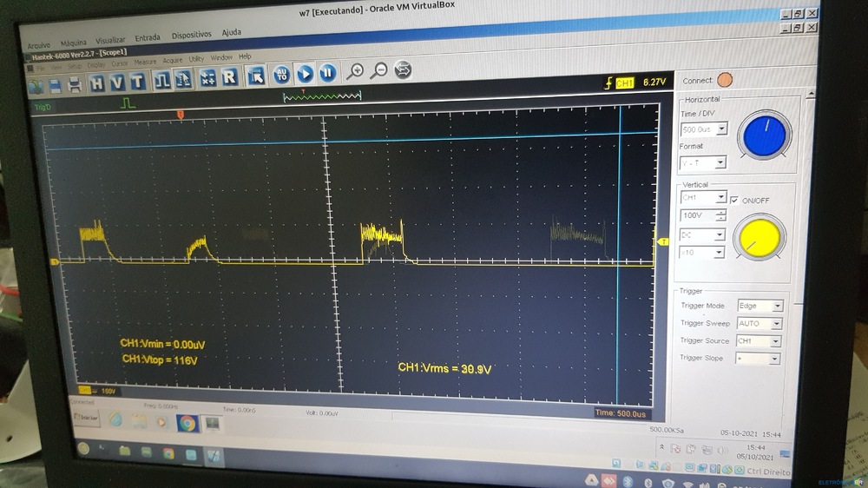Click the yellow T trigger level marker
The image size is (868, 488).
(663, 241)
